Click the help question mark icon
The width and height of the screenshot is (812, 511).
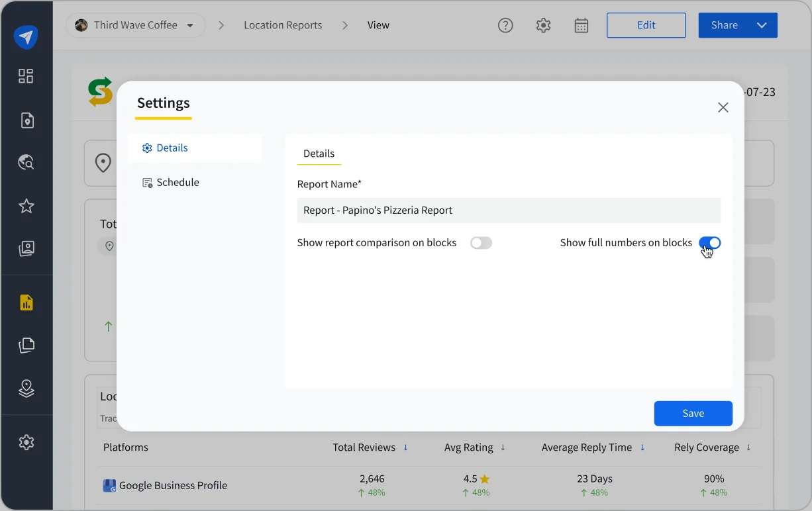pos(505,25)
